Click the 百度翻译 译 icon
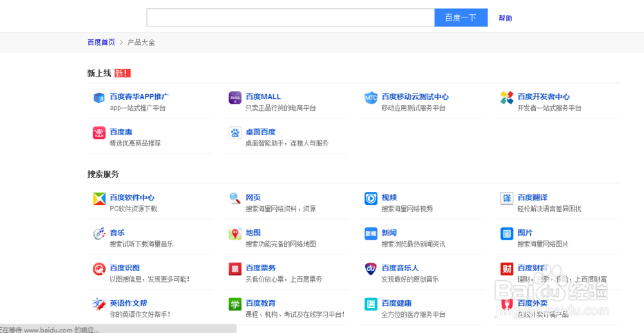The width and height of the screenshot is (644, 333). tap(507, 198)
